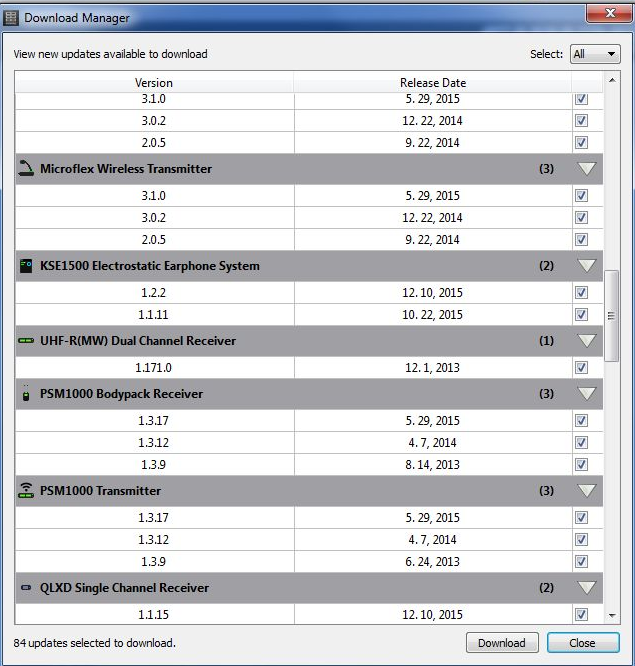Click the Microflex Wireless Transmitter (3) count

click(x=546, y=169)
